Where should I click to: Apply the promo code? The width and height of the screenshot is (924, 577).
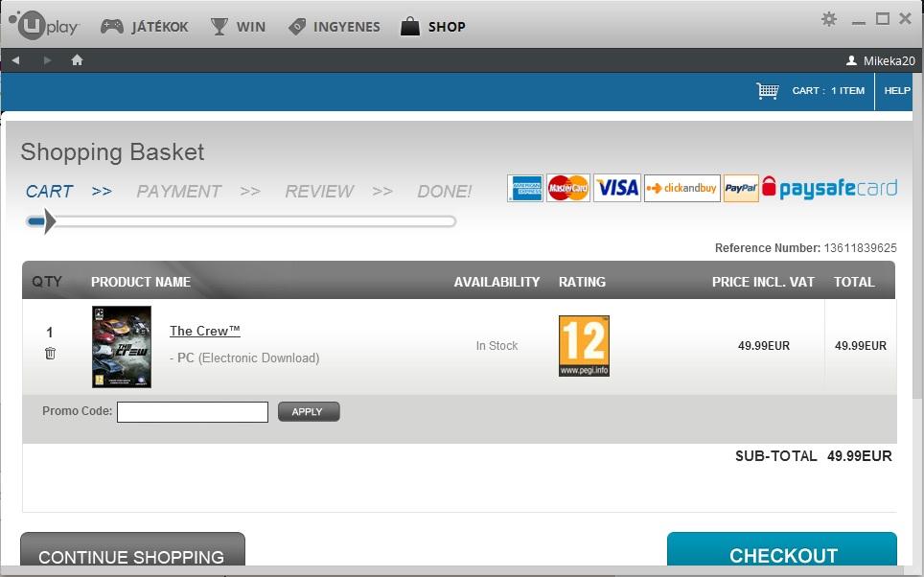(x=309, y=412)
